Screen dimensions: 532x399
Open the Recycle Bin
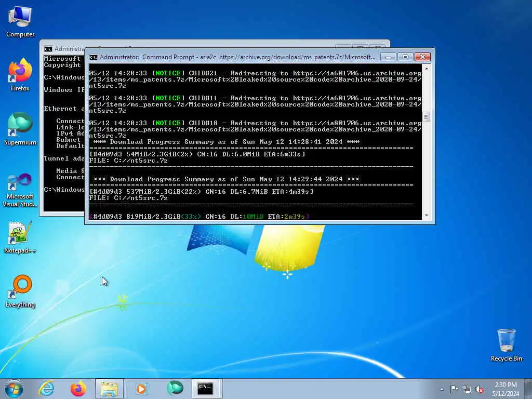(506, 345)
